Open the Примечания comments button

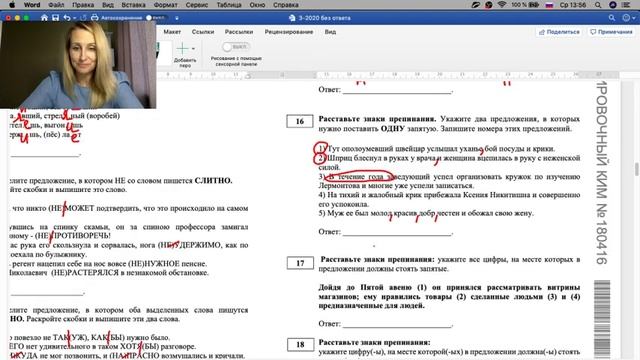[611, 32]
